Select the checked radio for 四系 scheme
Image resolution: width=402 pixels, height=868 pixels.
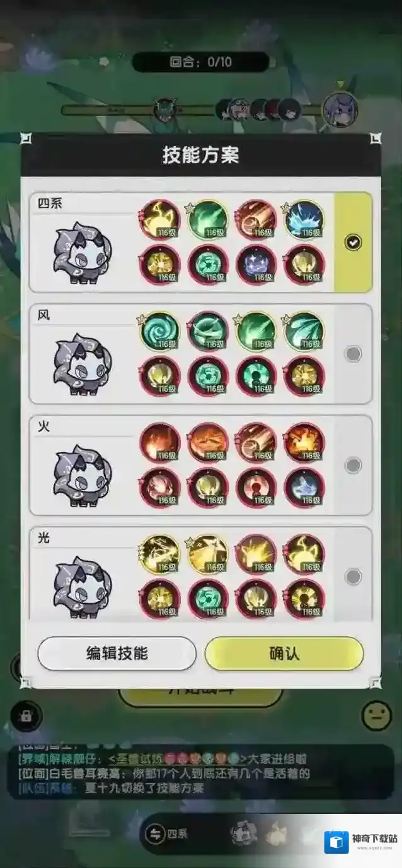[x=353, y=242]
